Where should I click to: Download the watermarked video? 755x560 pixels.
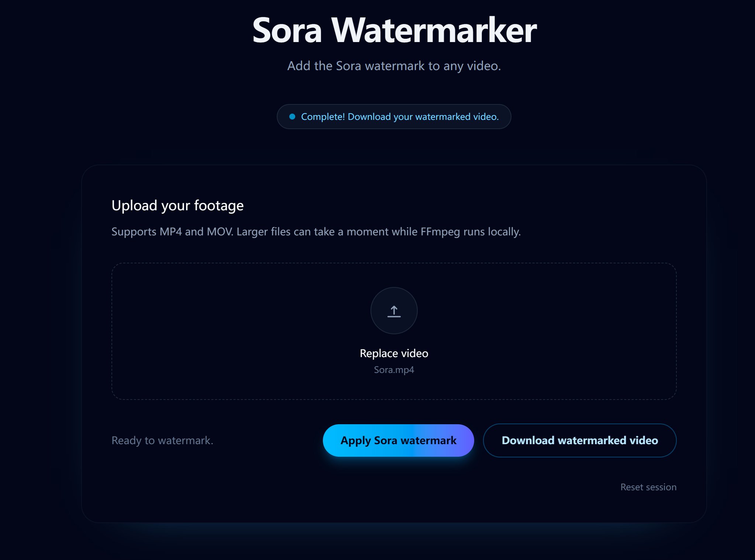[579, 440]
